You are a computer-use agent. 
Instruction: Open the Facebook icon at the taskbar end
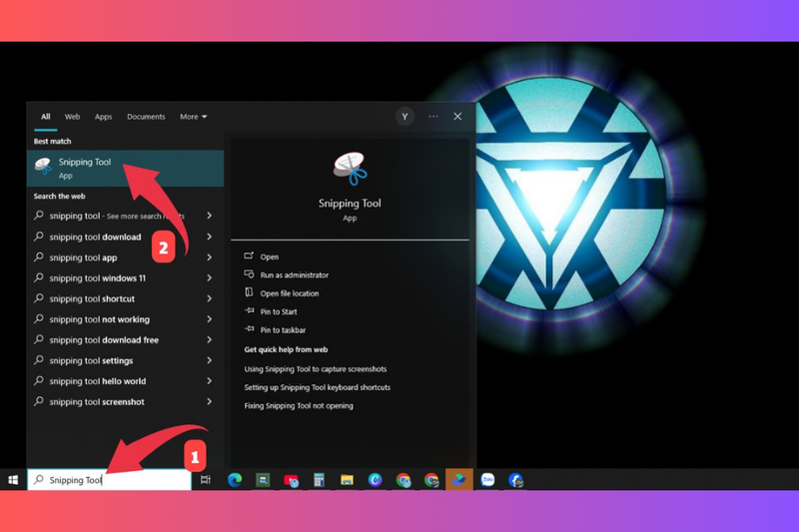(x=515, y=479)
